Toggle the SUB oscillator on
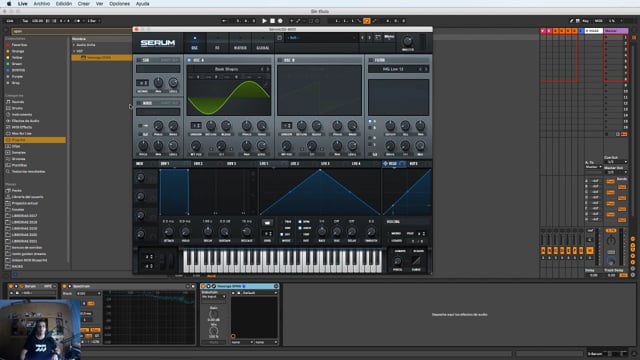Image resolution: width=640 pixels, height=360 pixels. pos(139,60)
